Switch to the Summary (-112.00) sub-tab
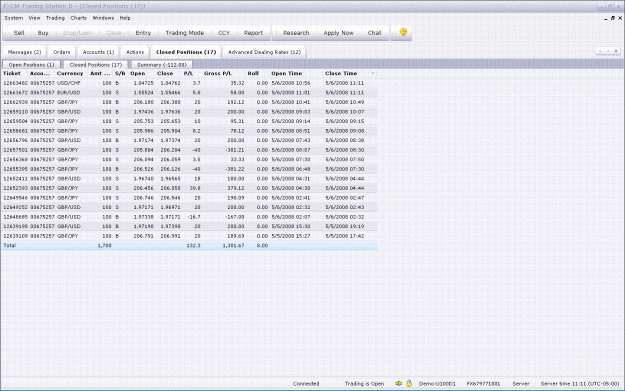The width and height of the screenshot is (625, 391). (161, 65)
